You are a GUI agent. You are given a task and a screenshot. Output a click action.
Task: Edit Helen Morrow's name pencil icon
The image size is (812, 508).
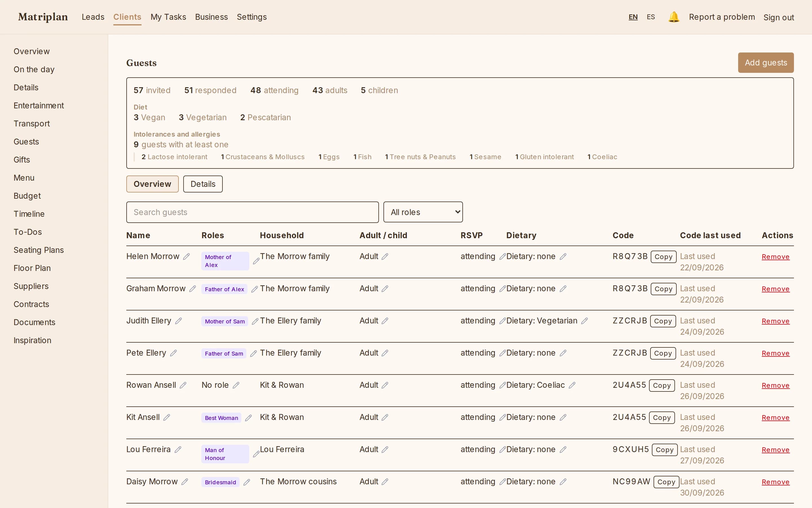point(187,256)
